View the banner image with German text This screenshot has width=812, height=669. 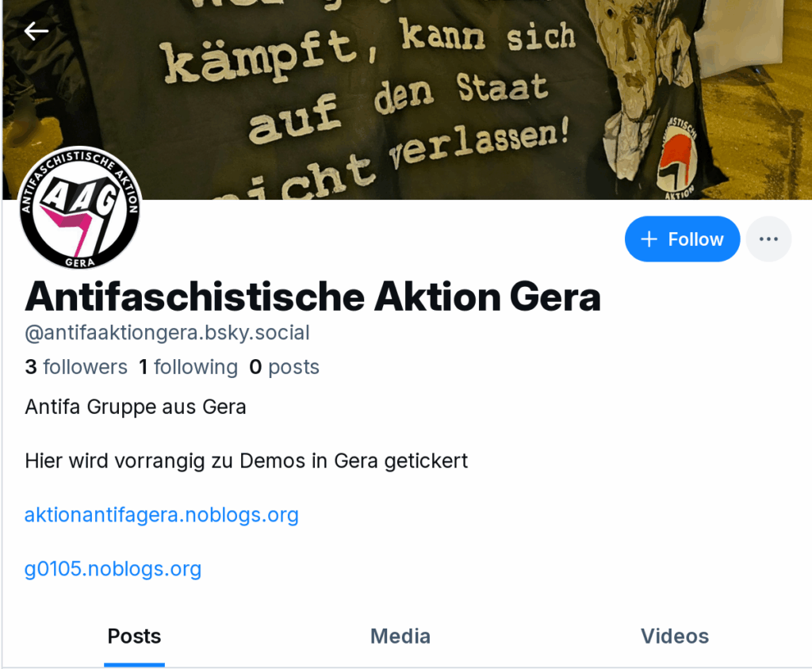tap(407, 99)
